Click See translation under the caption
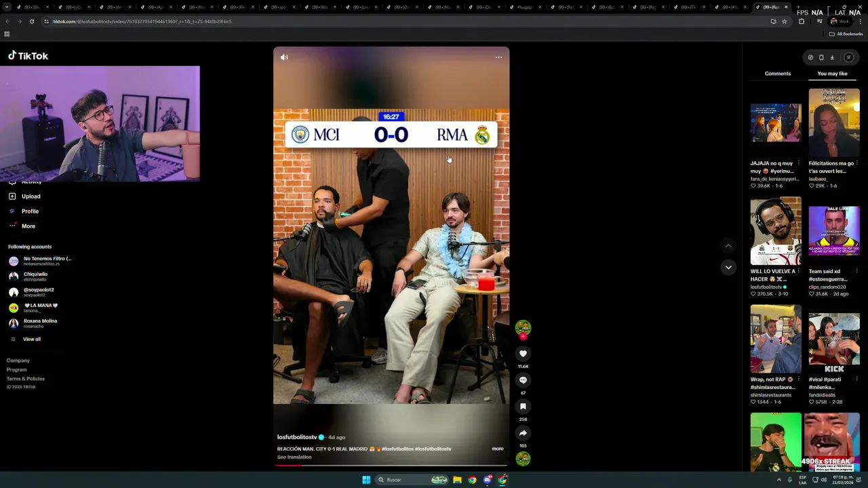This screenshot has height=488, width=868. pyautogui.click(x=294, y=457)
